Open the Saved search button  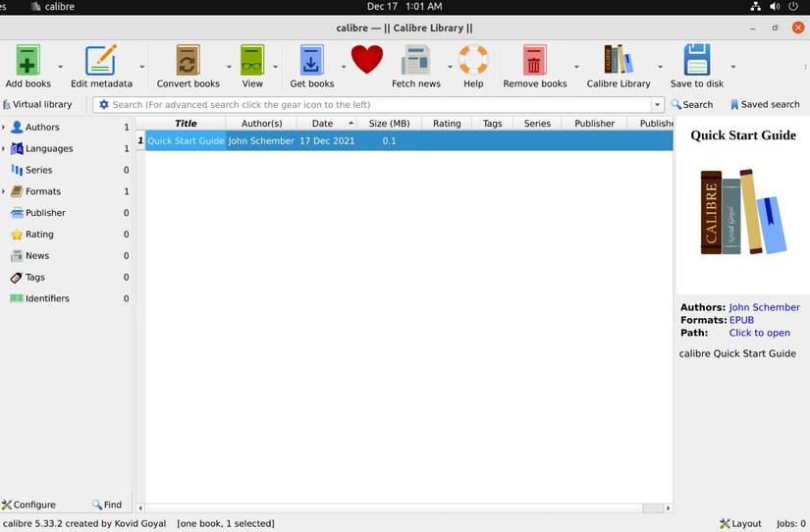point(765,104)
